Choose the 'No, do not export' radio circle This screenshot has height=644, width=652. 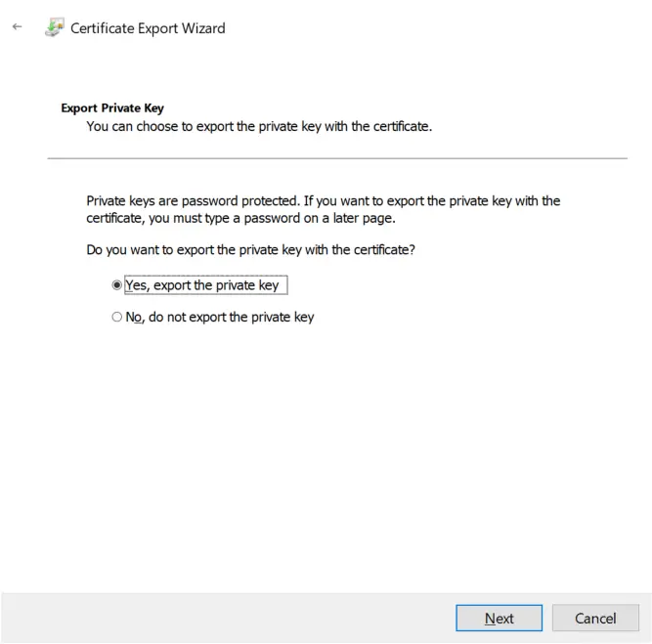(x=117, y=317)
